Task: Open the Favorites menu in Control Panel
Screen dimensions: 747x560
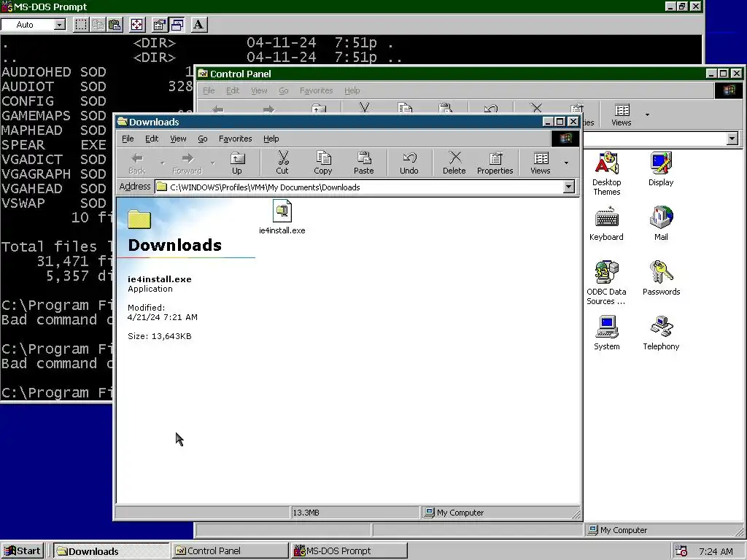Action: pyautogui.click(x=316, y=90)
